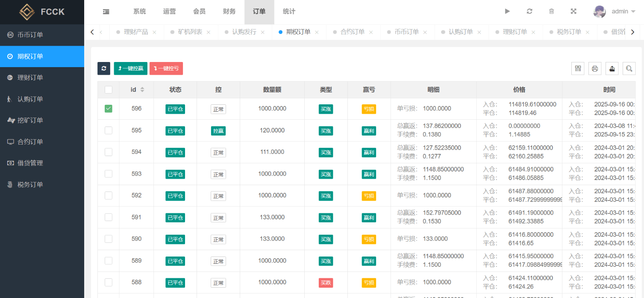Switch to the 合约订单 tab
The width and height of the screenshot is (644, 298).
(352, 32)
